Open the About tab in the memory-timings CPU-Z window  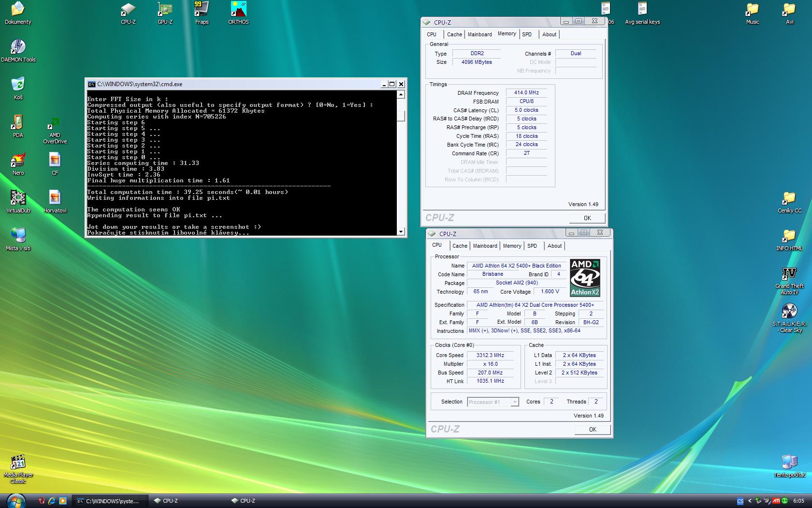549,34
